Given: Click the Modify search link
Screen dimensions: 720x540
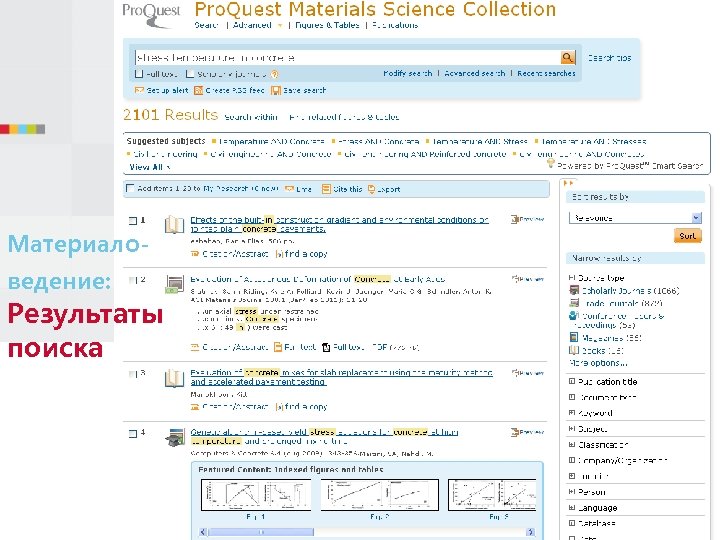Looking at the screenshot, I should click(x=408, y=73).
